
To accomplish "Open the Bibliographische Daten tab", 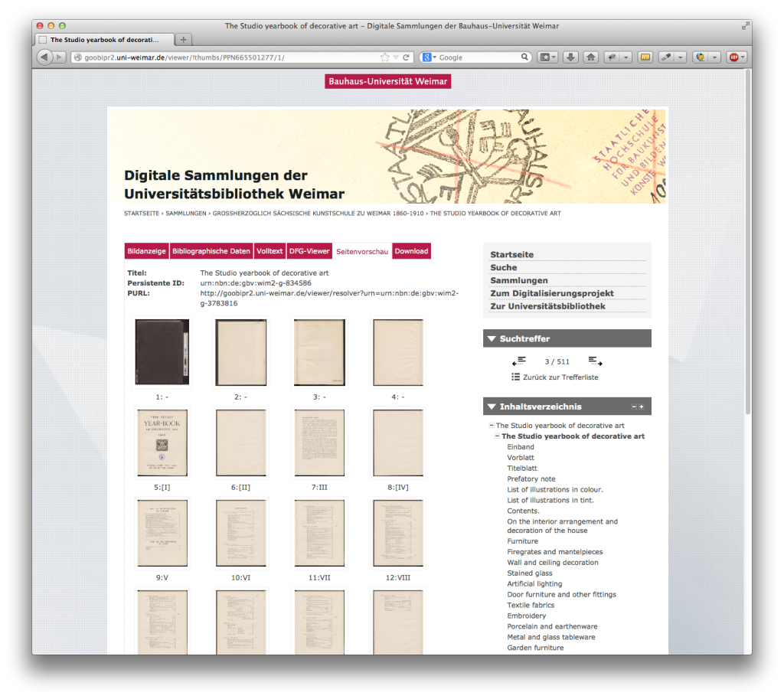I will 211,251.
